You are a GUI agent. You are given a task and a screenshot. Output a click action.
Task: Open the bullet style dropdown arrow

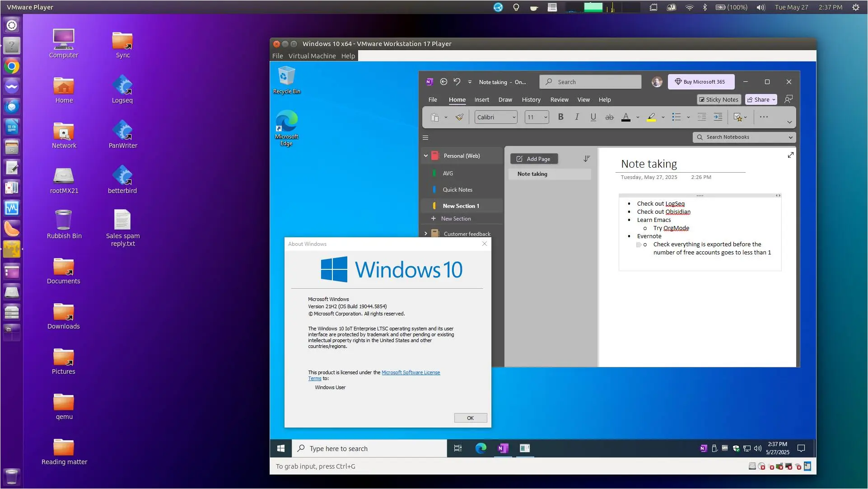tap(688, 118)
